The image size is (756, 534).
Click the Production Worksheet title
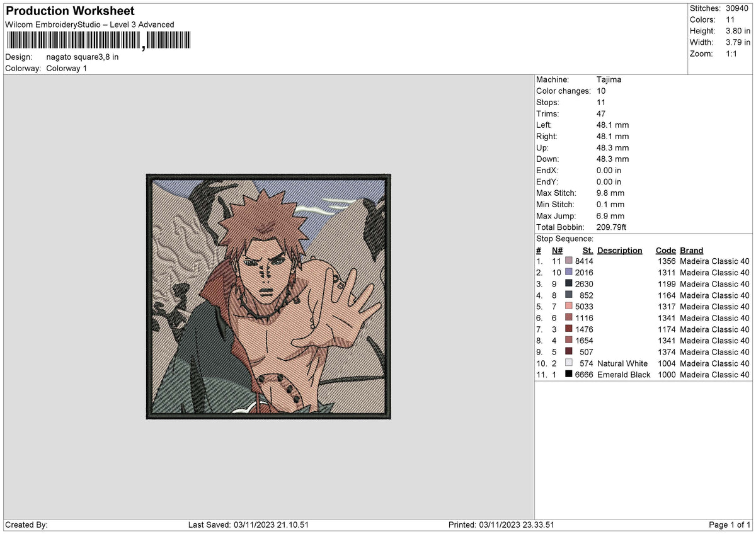click(70, 11)
